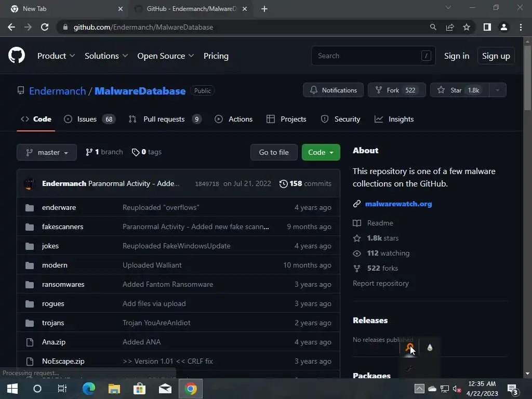
Task: Click the water drop icon in tray popup
Action: (430, 348)
